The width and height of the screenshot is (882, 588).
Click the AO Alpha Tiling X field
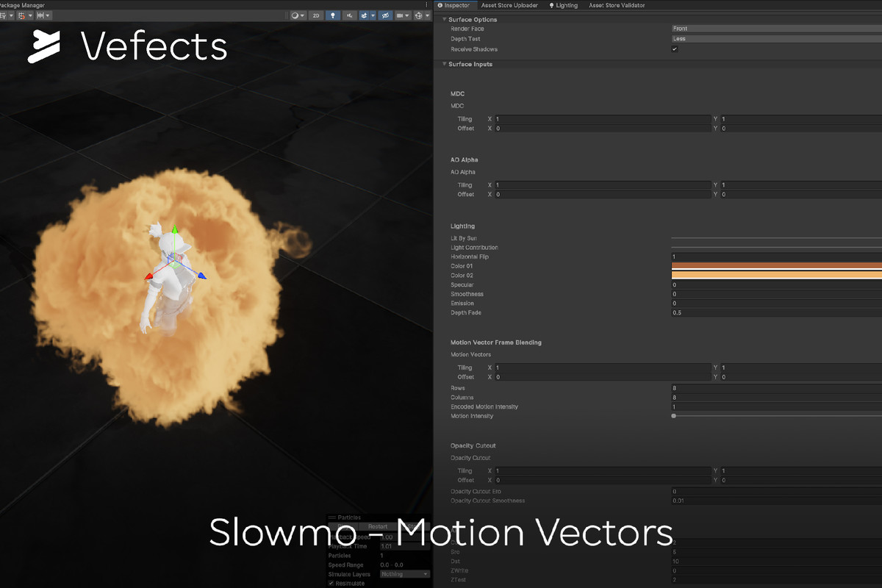click(603, 185)
